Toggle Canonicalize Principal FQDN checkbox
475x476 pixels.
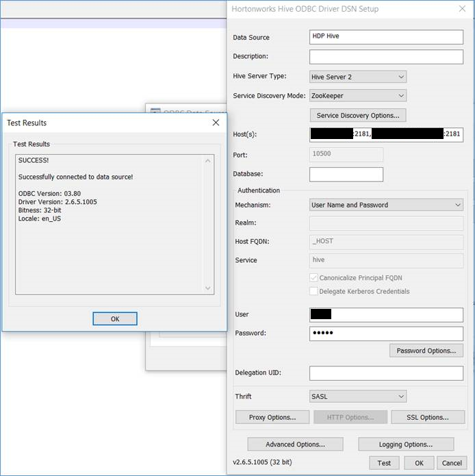313,278
